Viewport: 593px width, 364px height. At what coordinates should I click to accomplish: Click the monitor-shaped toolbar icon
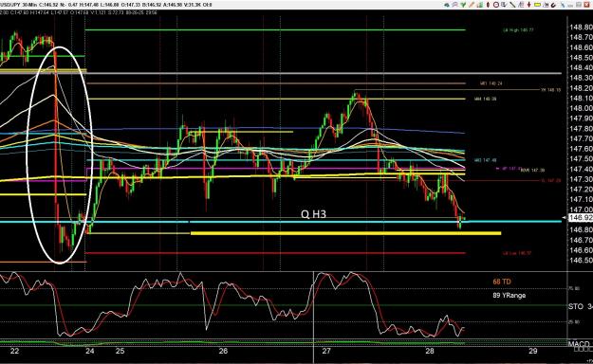pos(504,5)
